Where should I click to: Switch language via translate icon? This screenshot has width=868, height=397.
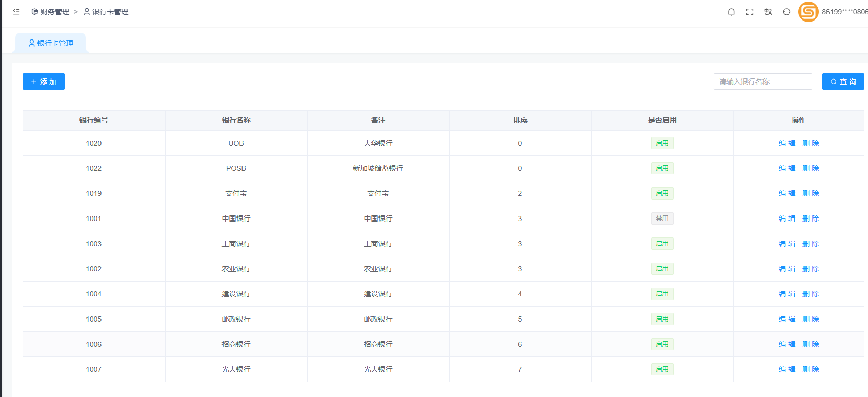pos(768,12)
